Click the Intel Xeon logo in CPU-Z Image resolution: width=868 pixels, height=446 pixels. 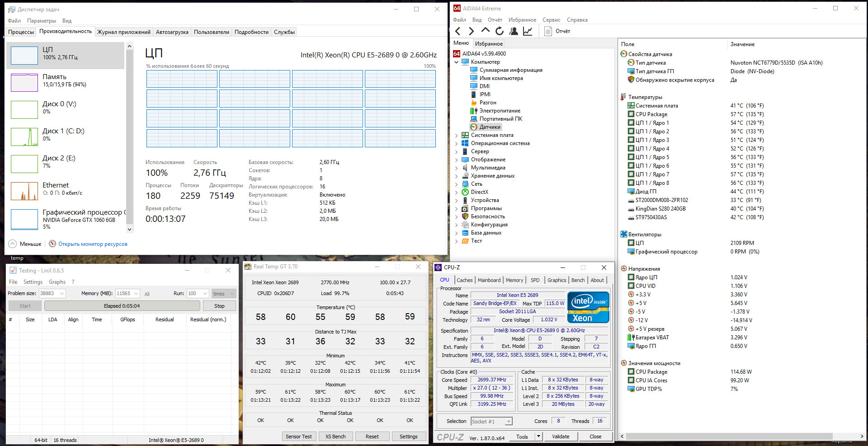588,307
